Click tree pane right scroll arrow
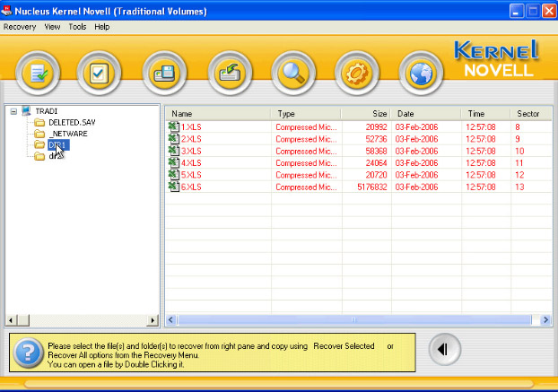558x392 pixels. (x=153, y=320)
